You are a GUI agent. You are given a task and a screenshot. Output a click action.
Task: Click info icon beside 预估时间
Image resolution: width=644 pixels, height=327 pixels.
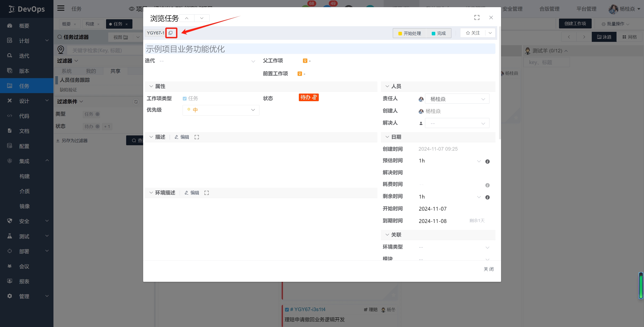[487, 161]
